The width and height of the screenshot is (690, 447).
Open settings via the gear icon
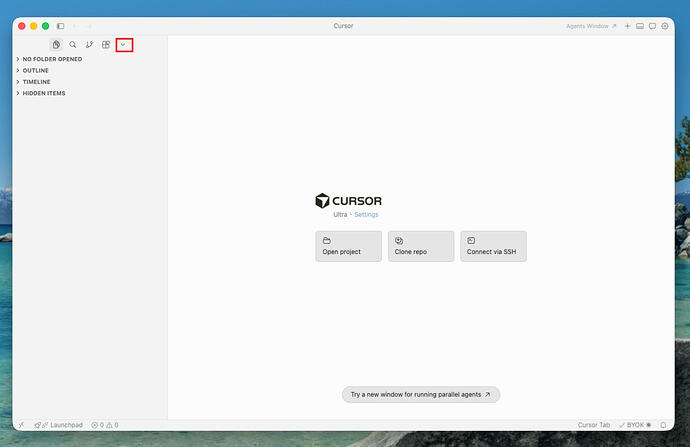(665, 26)
